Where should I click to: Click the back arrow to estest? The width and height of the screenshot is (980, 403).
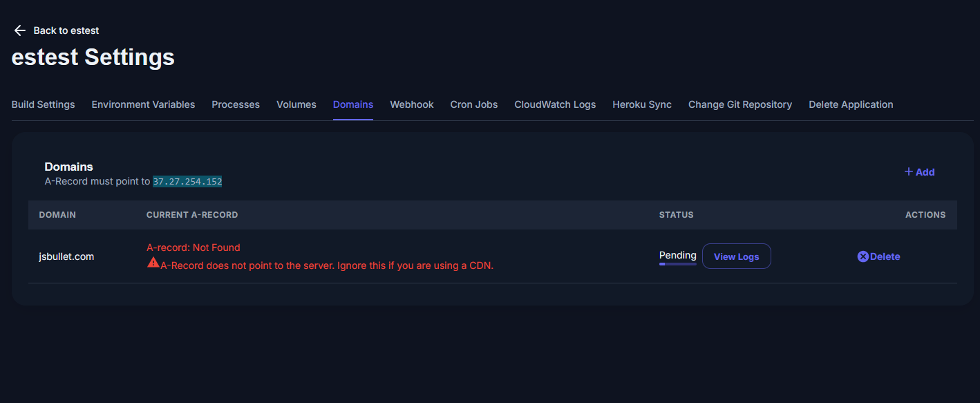[19, 30]
